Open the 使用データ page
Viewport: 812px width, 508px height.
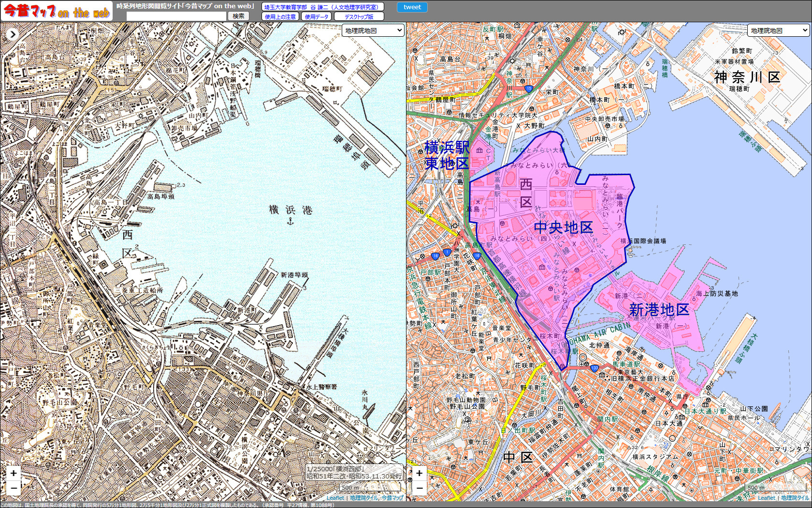click(x=317, y=16)
